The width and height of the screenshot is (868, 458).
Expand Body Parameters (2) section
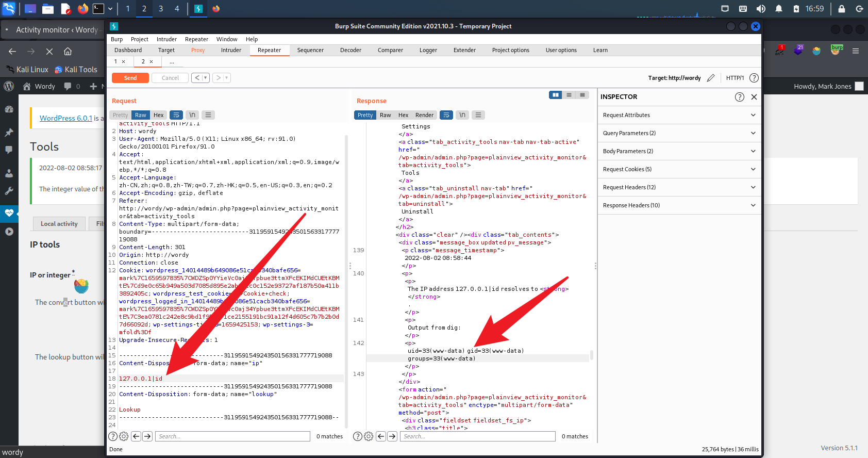coord(679,151)
